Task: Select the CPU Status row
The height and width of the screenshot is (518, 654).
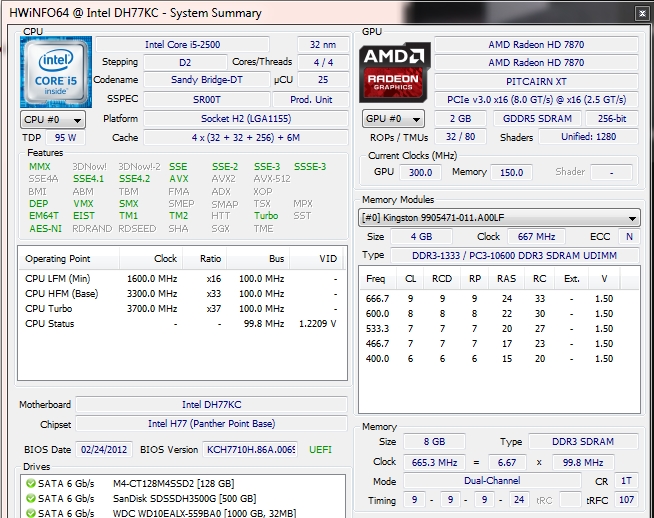Action: [x=181, y=324]
